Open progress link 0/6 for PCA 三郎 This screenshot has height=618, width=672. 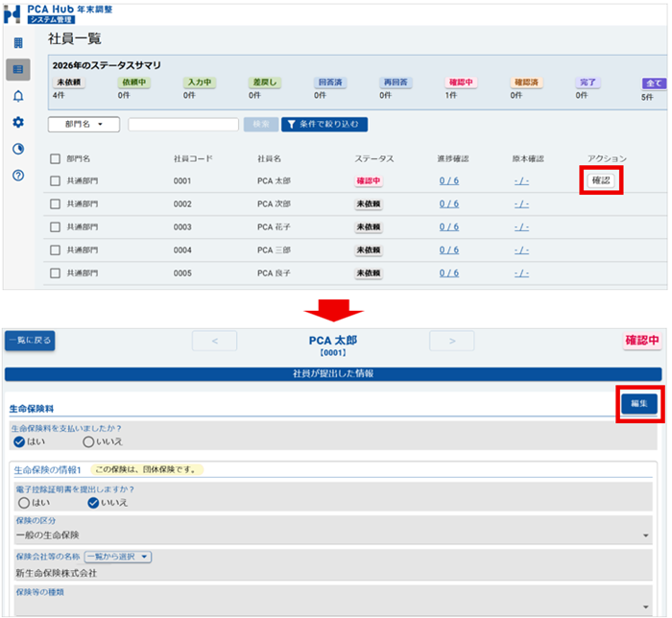[x=449, y=250]
